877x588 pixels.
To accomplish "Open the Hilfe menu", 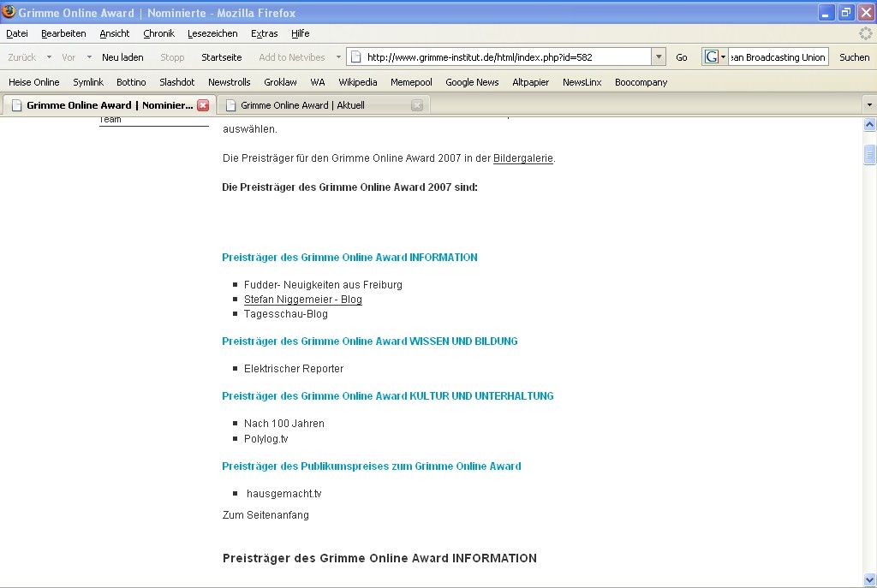I will tap(301, 33).
